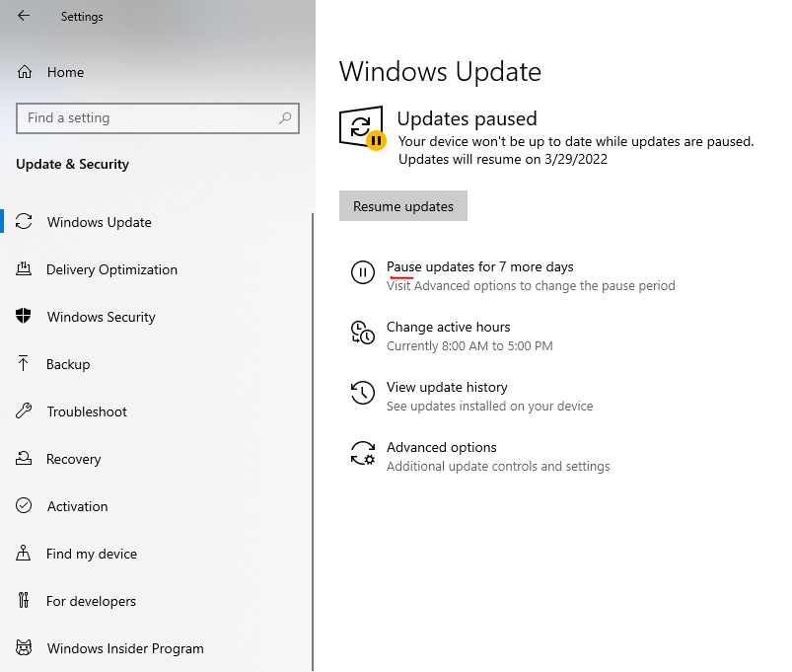The width and height of the screenshot is (792, 672).
Task: Open the Recovery section
Action: [74, 459]
